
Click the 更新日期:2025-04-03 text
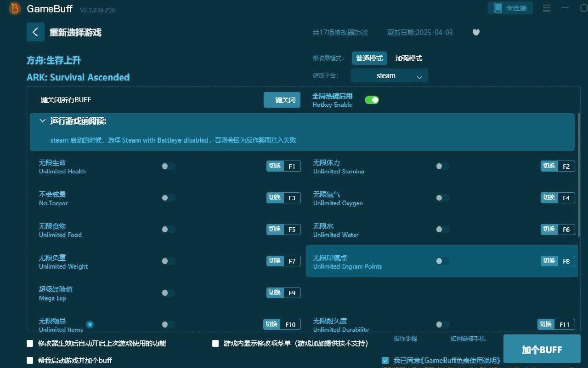coord(420,33)
